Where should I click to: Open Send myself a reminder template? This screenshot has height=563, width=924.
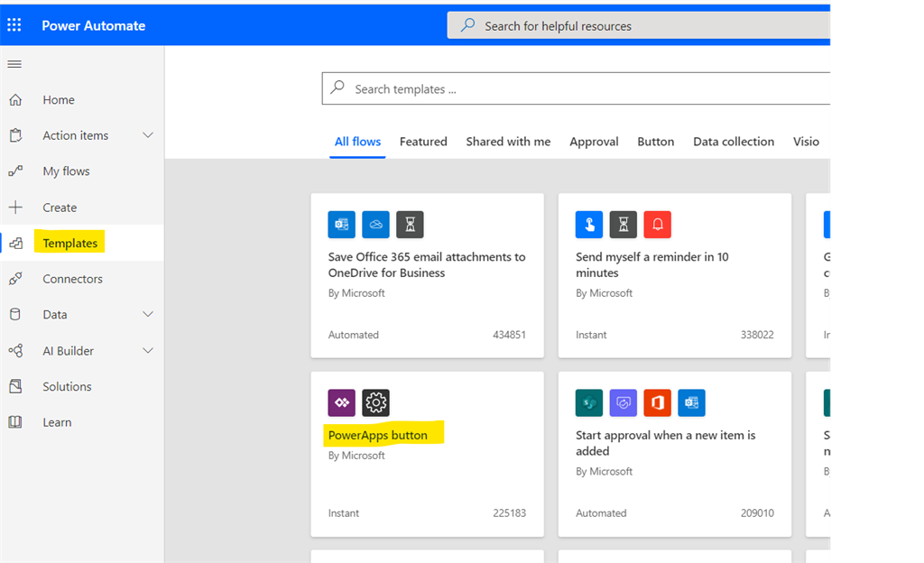[x=651, y=264]
